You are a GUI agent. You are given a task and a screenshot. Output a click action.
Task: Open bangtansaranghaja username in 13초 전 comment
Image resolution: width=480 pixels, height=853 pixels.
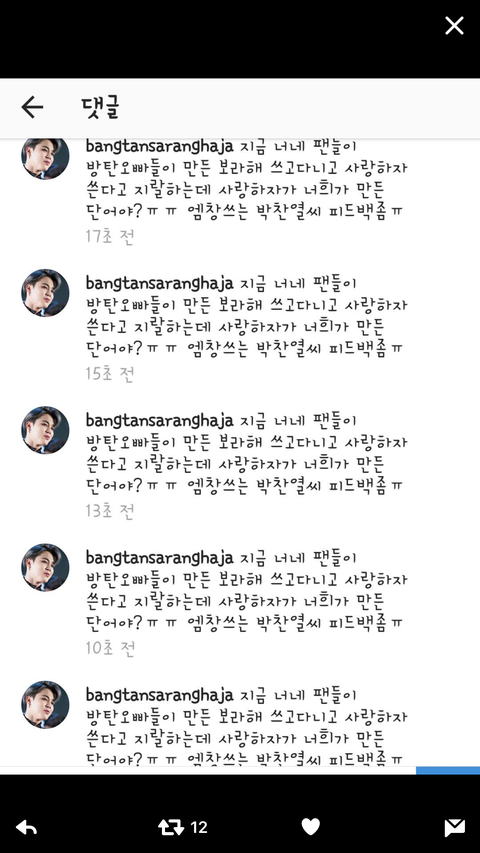tap(159, 421)
